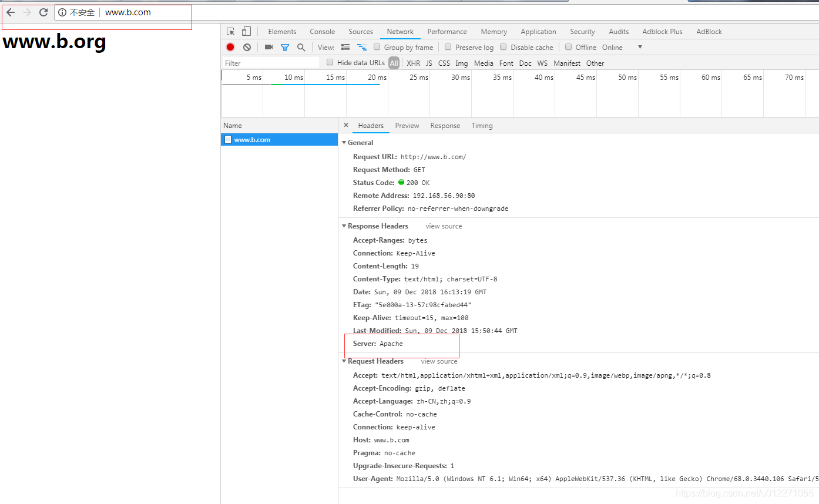Filter requests by Img
819x504 pixels.
point(462,63)
